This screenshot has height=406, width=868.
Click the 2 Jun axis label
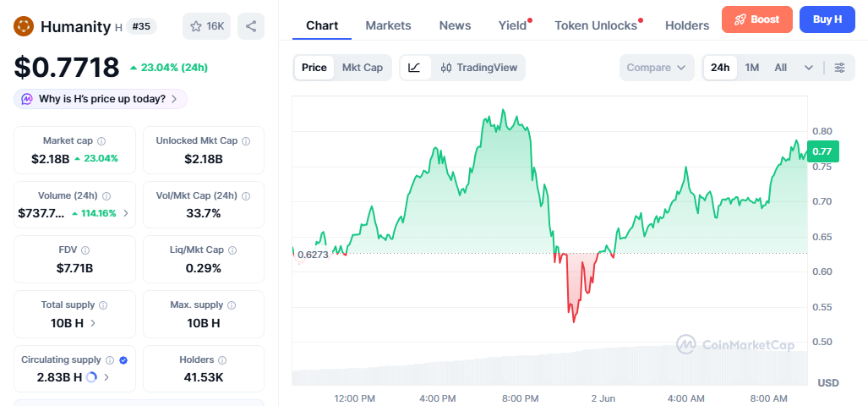[x=603, y=398]
